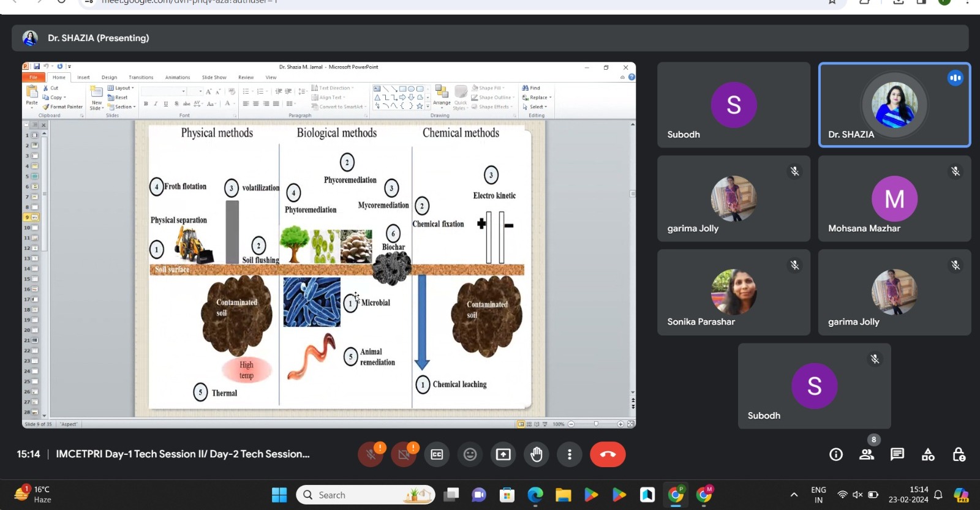Show the people participants list

tap(867, 454)
